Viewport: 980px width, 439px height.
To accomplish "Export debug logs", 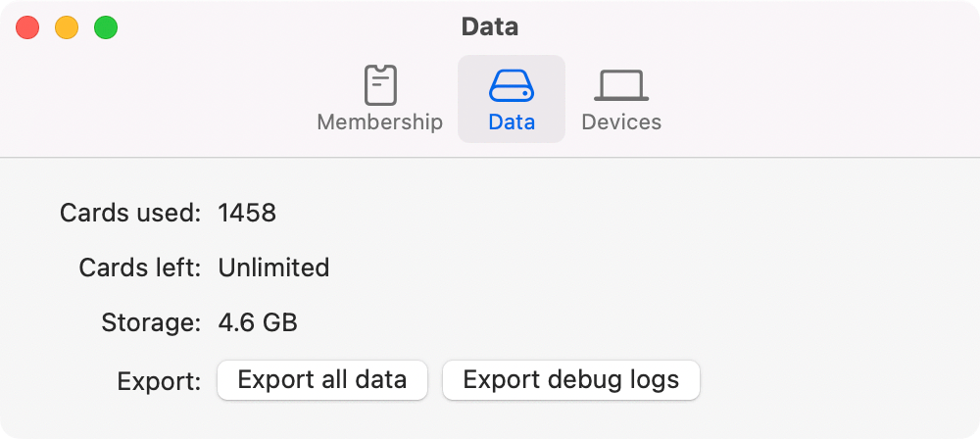I will [571, 379].
